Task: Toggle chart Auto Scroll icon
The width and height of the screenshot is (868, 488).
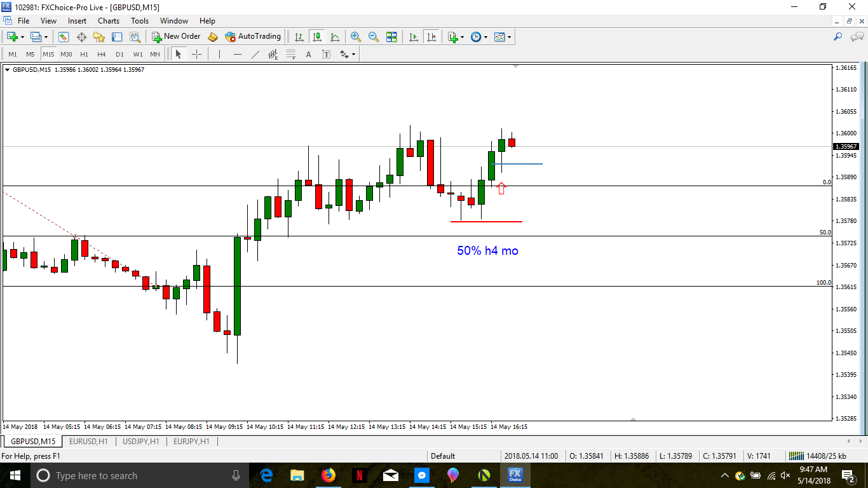Action: 414,37
